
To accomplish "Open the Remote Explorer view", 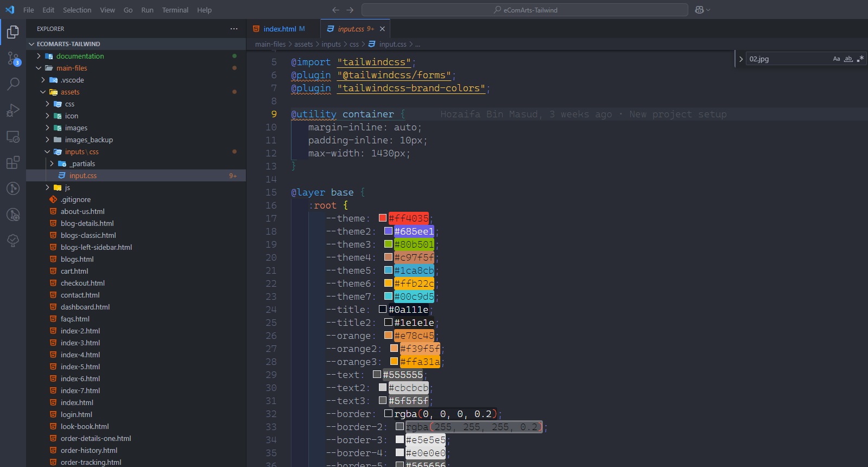I will (13, 136).
